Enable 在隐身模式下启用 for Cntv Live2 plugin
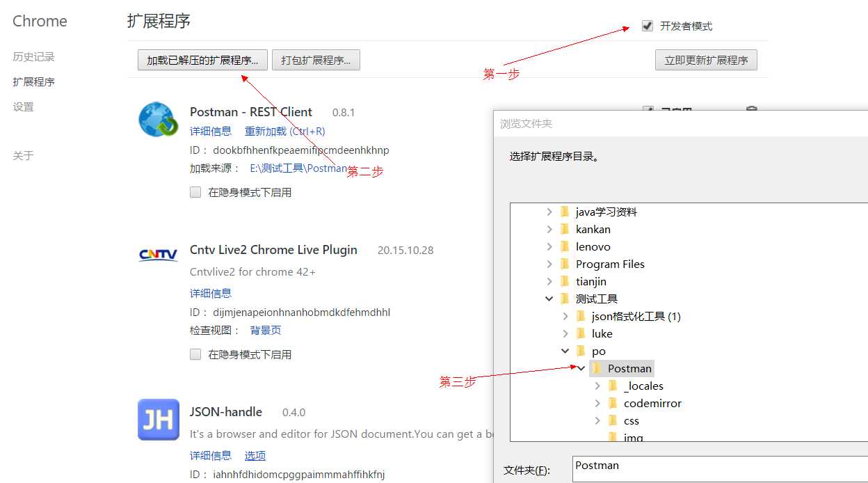The image size is (868, 483). (195, 354)
